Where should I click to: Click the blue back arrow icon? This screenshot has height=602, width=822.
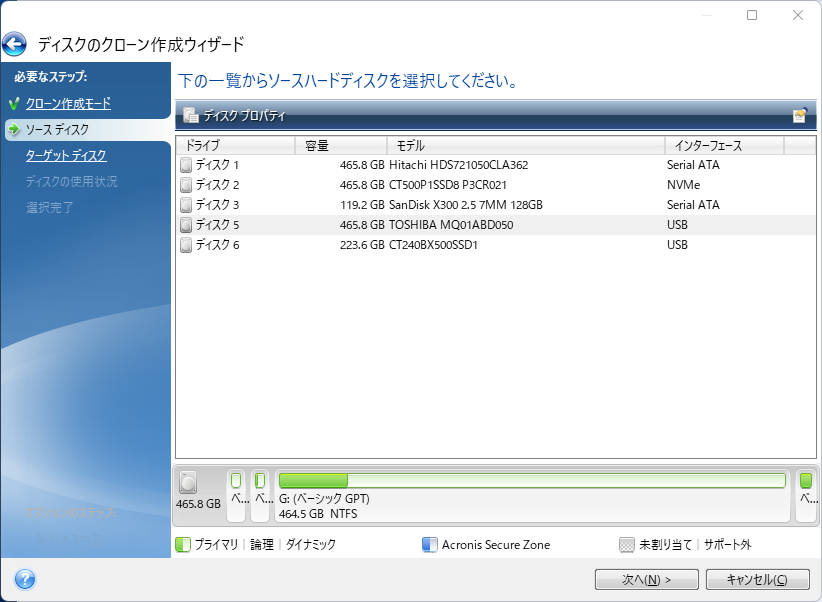[14, 44]
